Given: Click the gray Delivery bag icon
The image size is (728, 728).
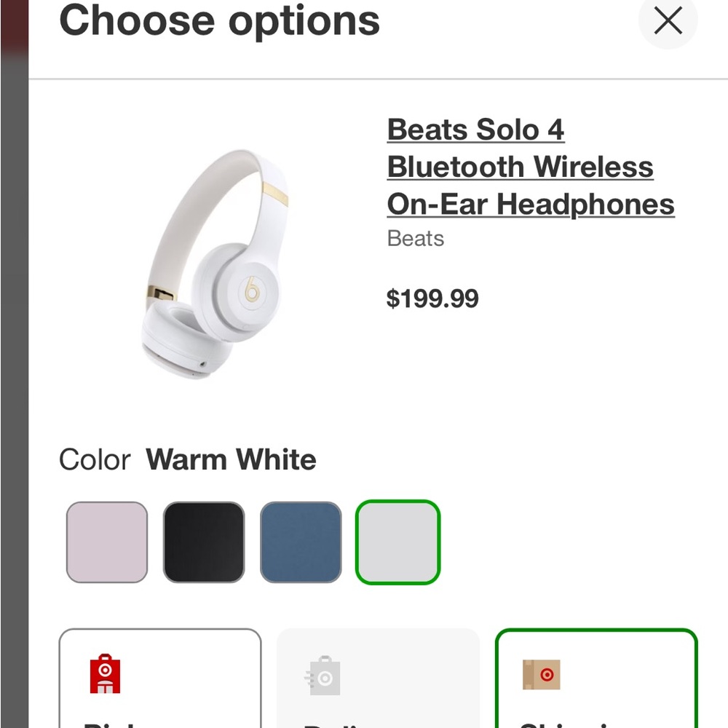Looking at the screenshot, I should (323, 676).
